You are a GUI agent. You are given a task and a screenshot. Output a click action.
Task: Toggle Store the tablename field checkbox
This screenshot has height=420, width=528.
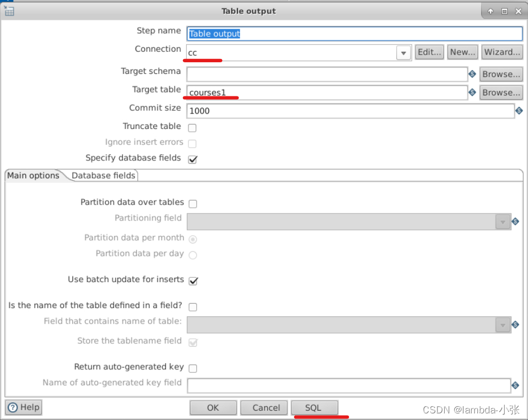point(193,342)
